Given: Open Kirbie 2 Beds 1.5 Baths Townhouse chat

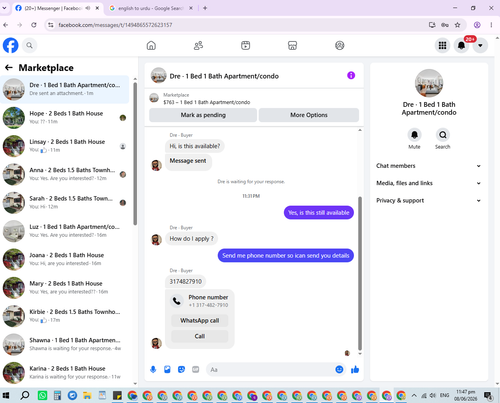Looking at the screenshot, I should click(x=65, y=316).
